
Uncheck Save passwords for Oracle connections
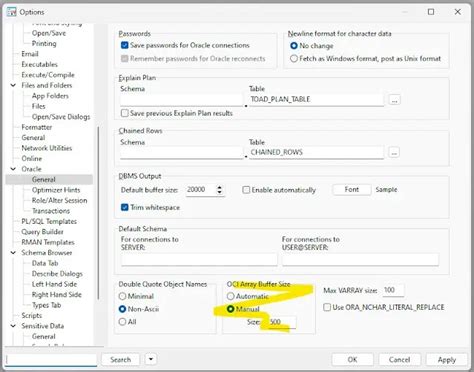coord(125,45)
